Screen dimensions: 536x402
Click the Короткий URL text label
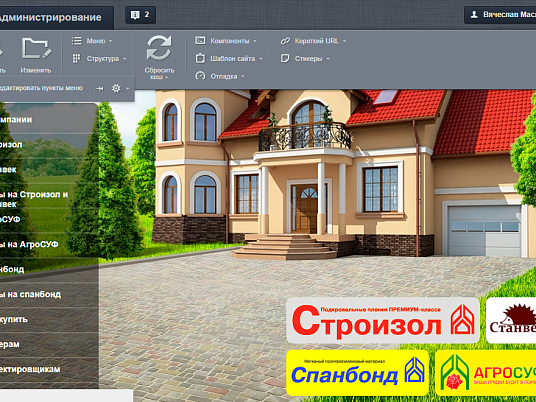317,41
